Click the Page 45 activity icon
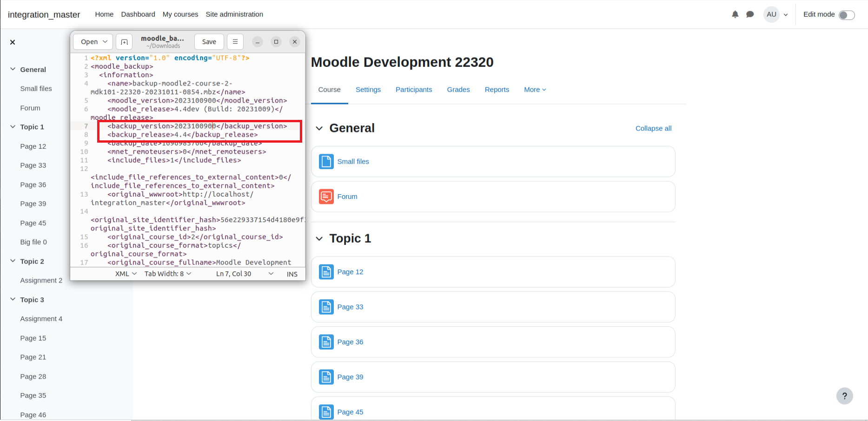Viewport: 868px width, 421px height. click(326, 412)
